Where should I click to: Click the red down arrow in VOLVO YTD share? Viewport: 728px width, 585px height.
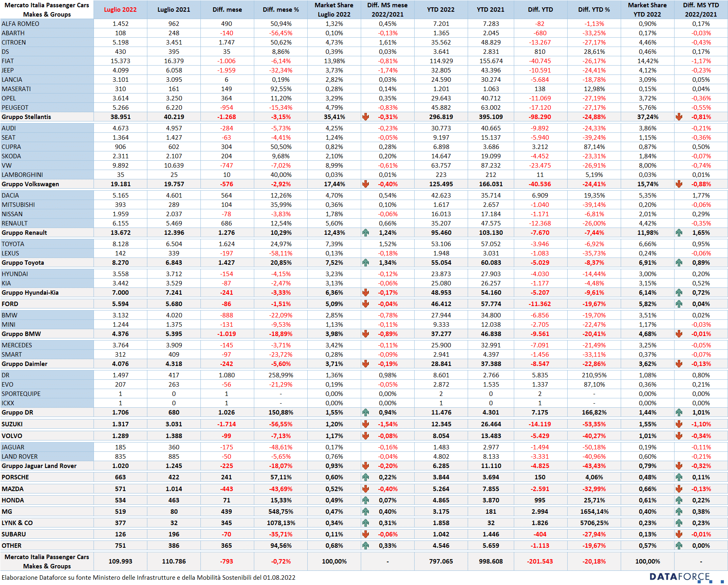coord(679,436)
